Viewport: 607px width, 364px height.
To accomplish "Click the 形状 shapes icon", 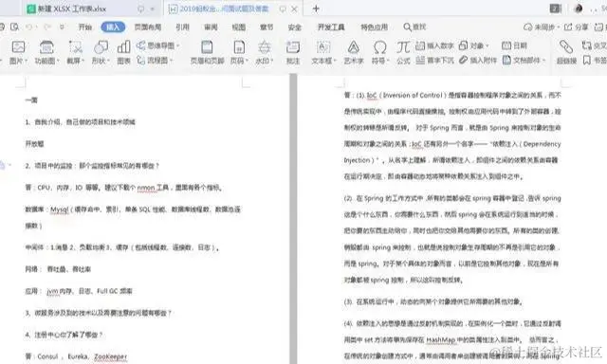I will tap(101, 47).
